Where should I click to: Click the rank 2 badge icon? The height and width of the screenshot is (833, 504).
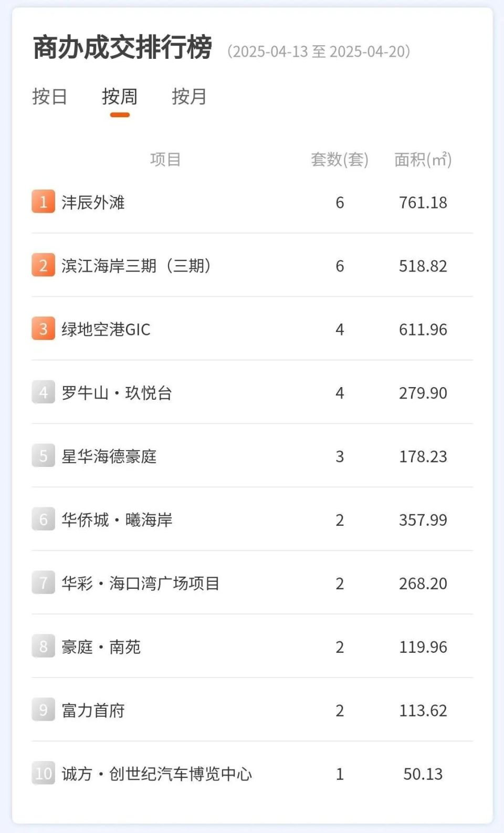43,266
